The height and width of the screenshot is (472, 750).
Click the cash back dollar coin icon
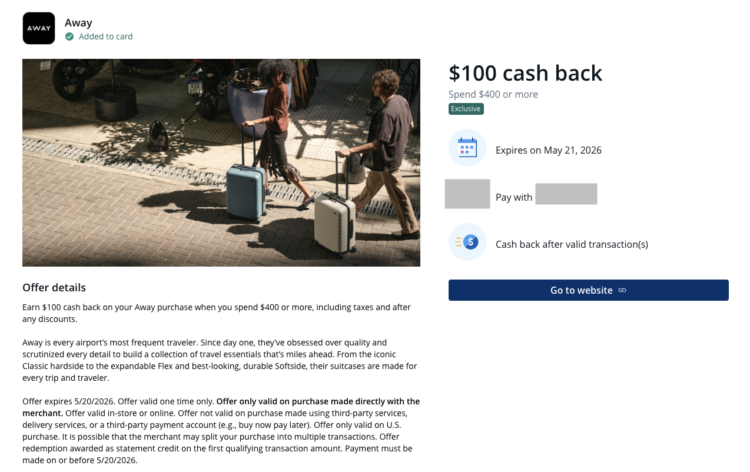pyautogui.click(x=467, y=242)
